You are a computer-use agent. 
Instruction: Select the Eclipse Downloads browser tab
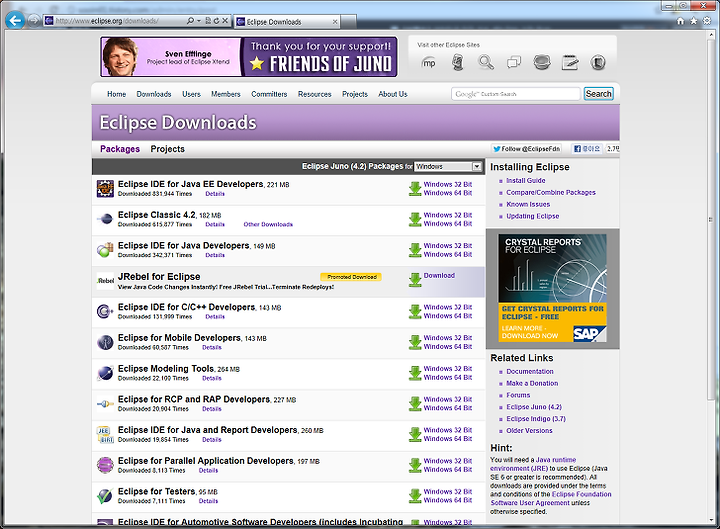pos(287,22)
